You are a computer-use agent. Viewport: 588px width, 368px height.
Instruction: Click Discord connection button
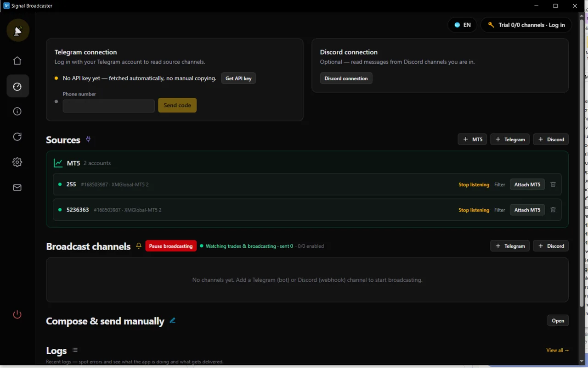pos(346,78)
